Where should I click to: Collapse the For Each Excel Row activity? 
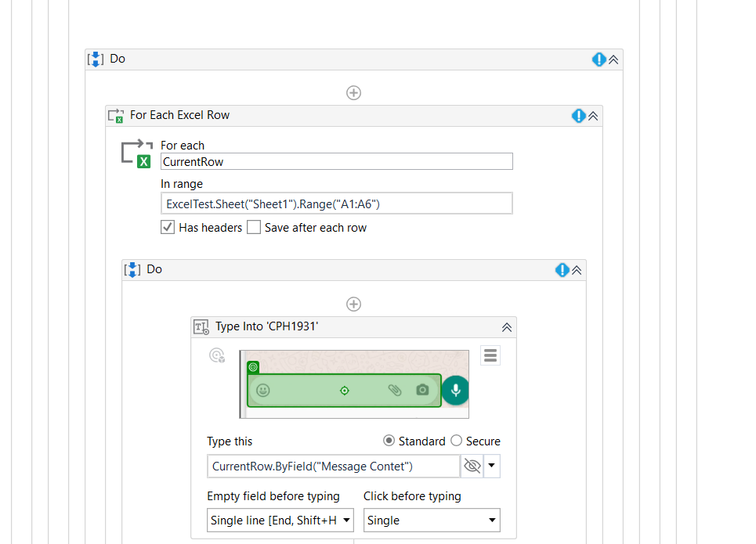[x=593, y=116]
